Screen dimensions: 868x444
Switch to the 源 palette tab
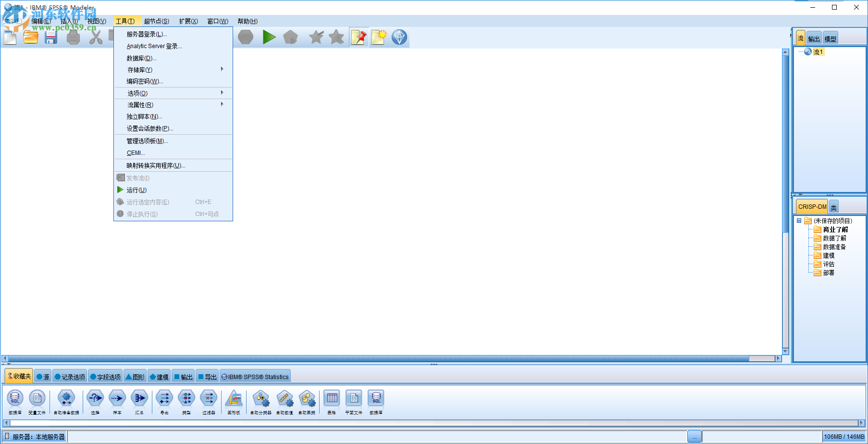(x=43, y=376)
